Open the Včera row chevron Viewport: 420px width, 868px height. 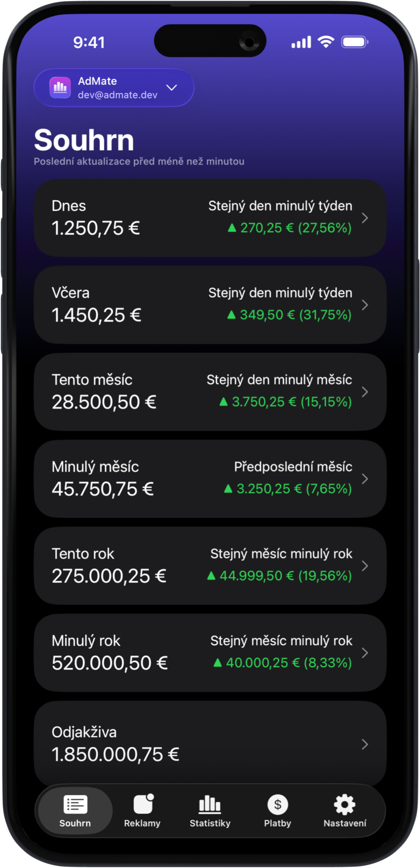(x=365, y=305)
